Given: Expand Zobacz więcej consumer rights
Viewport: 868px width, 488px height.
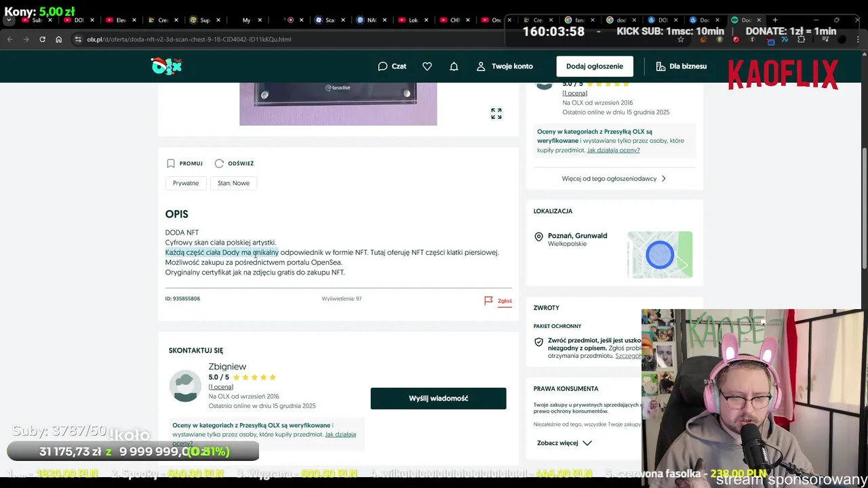Looking at the screenshot, I should click(564, 443).
